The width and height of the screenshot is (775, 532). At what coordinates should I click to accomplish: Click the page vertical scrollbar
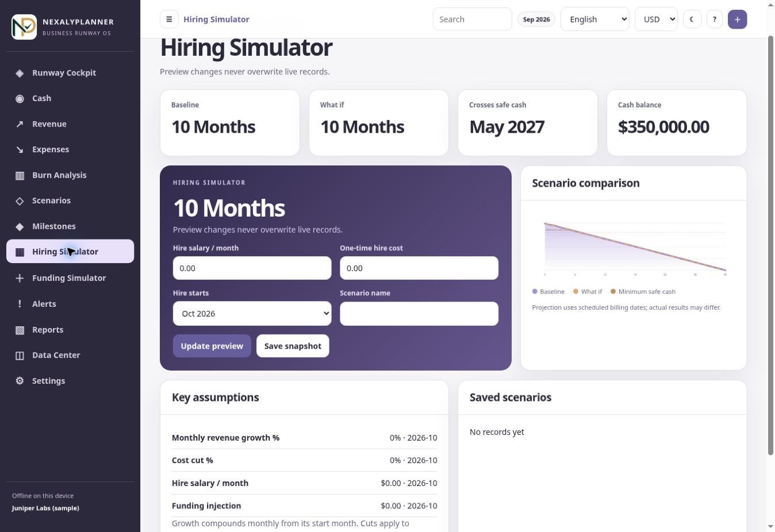pyautogui.click(x=771, y=246)
